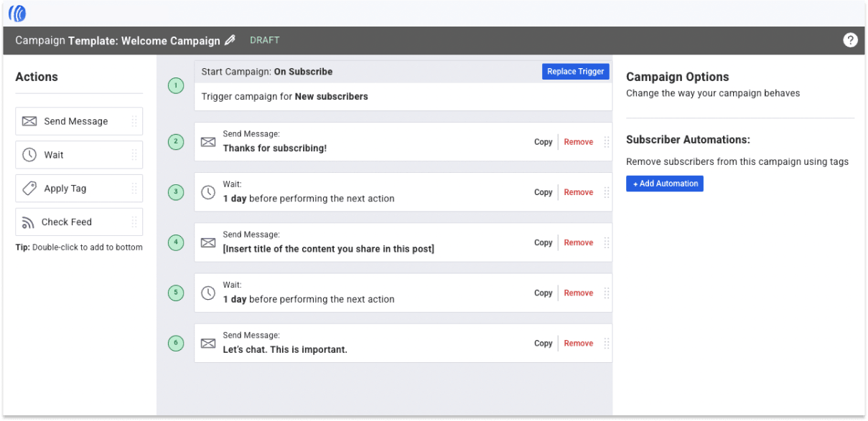
Task: Click the Replace Trigger button
Action: coord(575,71)
